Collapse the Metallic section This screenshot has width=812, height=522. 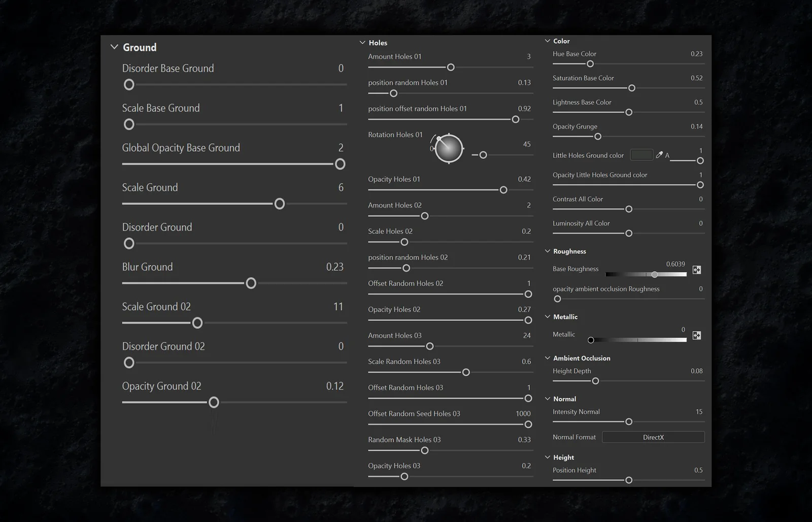pyautogui.click(x=548, y=316)
